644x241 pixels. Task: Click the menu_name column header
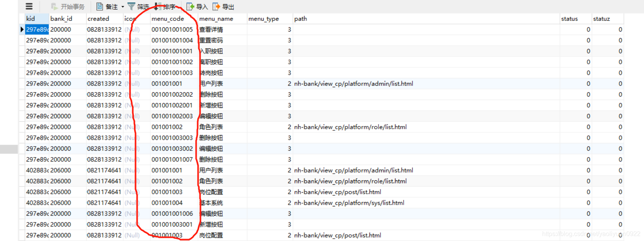pos(222,19)
